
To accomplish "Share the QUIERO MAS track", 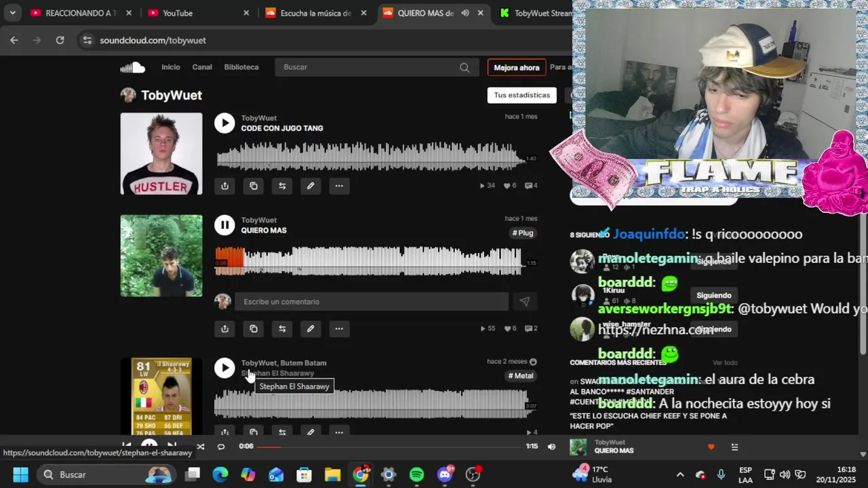I will click(224, 329).
